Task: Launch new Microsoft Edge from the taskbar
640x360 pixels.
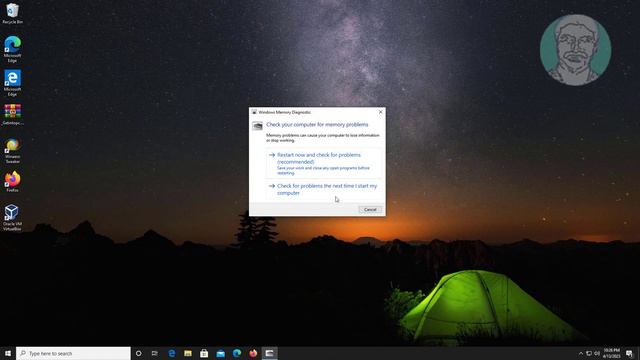Action: (237, 353)
